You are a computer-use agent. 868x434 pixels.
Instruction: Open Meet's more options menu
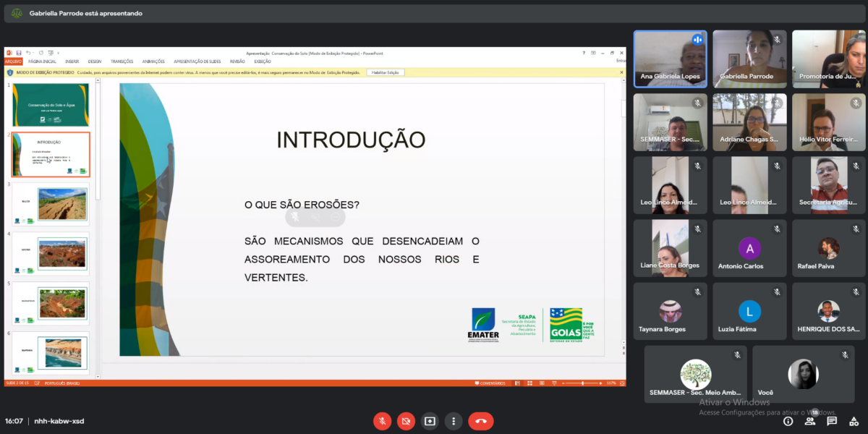point(454,421)
